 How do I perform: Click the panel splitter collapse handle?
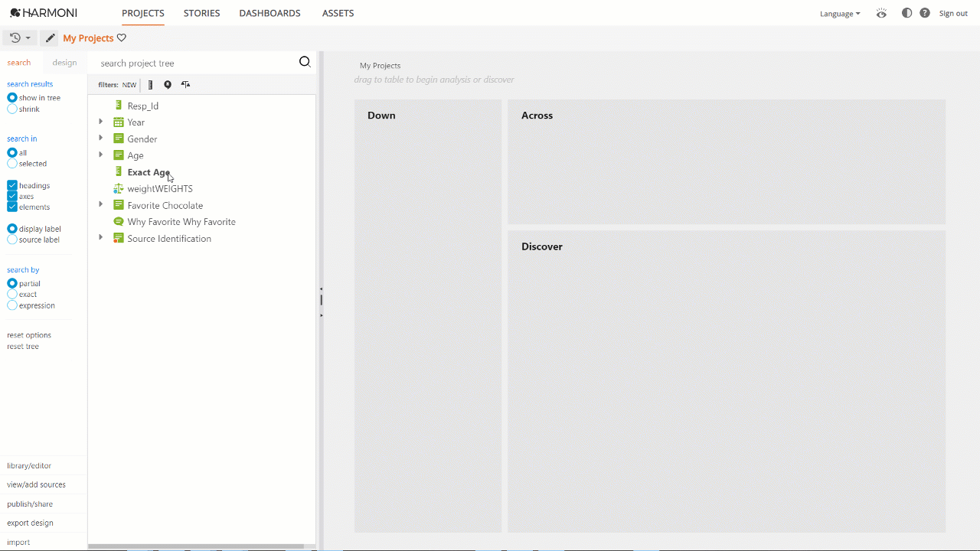321,301
